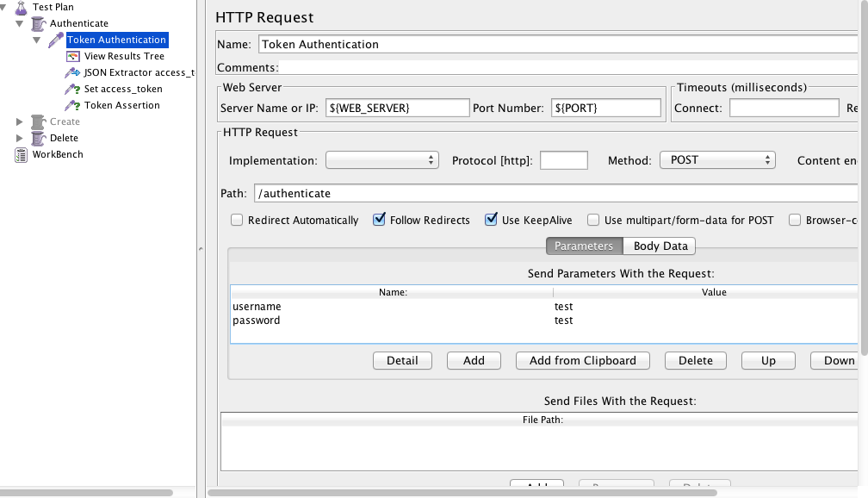Expand the Delete thread group node
This screenshot has width=868, height=498.
coord(20,138)
